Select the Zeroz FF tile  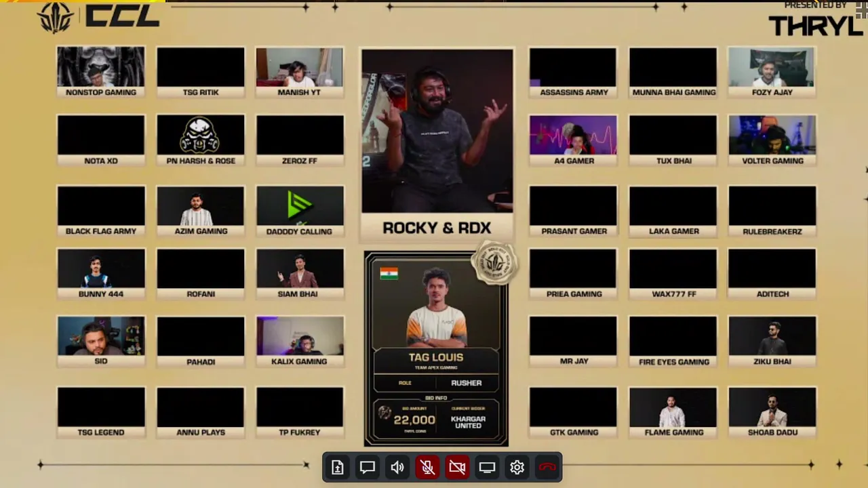300,140
